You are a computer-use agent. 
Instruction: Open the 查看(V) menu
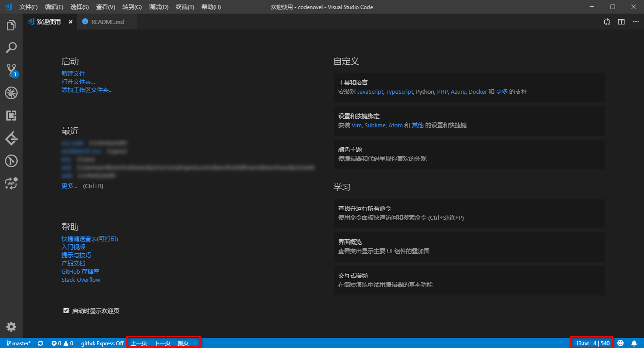point(106,7)
